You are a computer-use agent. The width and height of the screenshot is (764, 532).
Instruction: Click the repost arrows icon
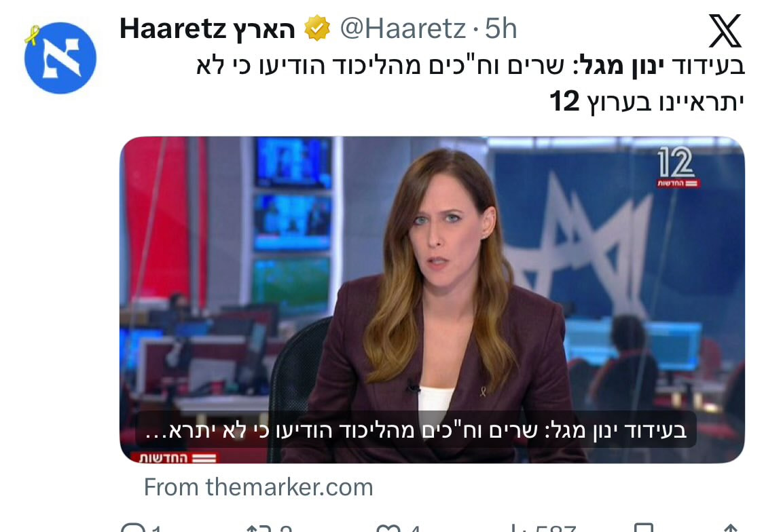[257, 528]
